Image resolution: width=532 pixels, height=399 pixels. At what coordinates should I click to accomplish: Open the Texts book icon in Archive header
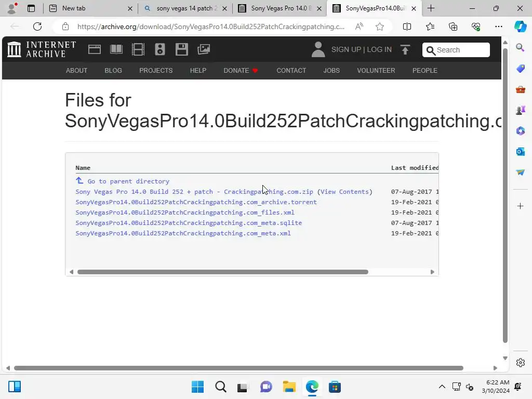click(116, 49)
